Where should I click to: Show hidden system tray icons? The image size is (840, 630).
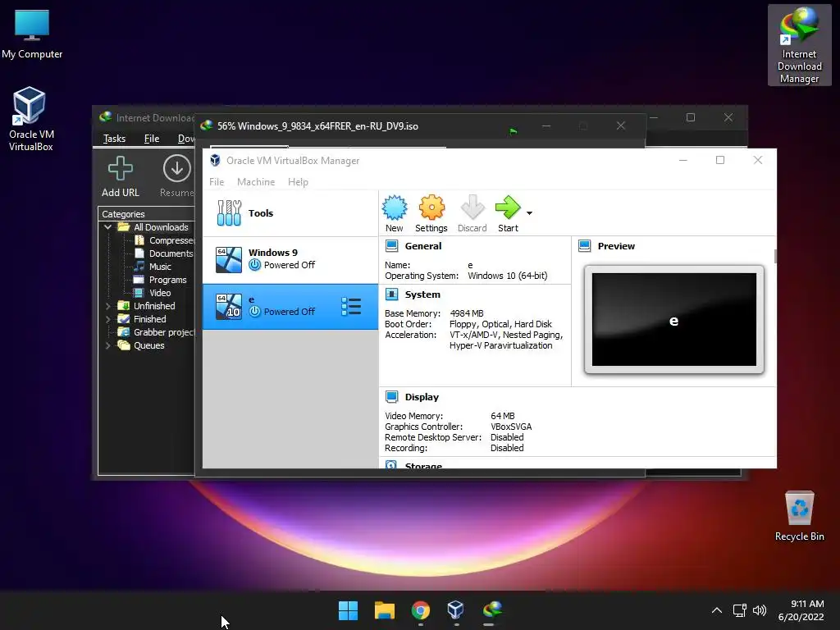(717, 610)
